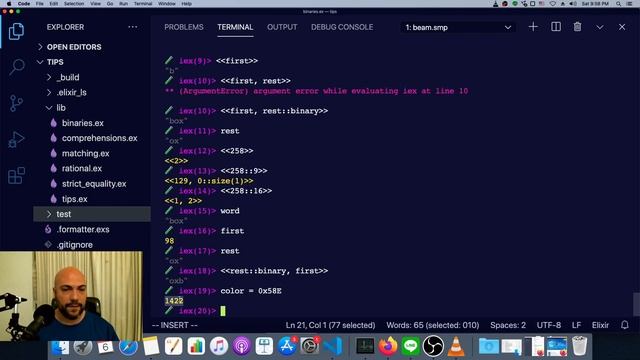The width and height of the screenshot is (640, 360).
Task: Collapse the lib folder
Action: click(x=61, y=108)
